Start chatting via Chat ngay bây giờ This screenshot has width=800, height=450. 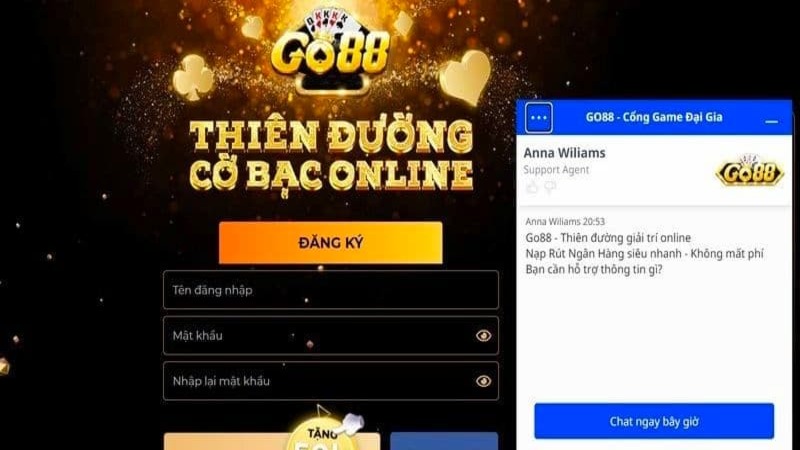[x=654, y=421]
